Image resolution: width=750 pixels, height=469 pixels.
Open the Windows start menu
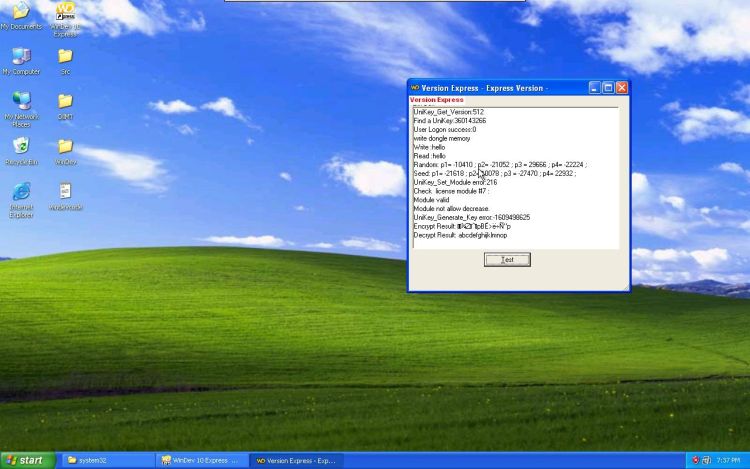point(28,460)
